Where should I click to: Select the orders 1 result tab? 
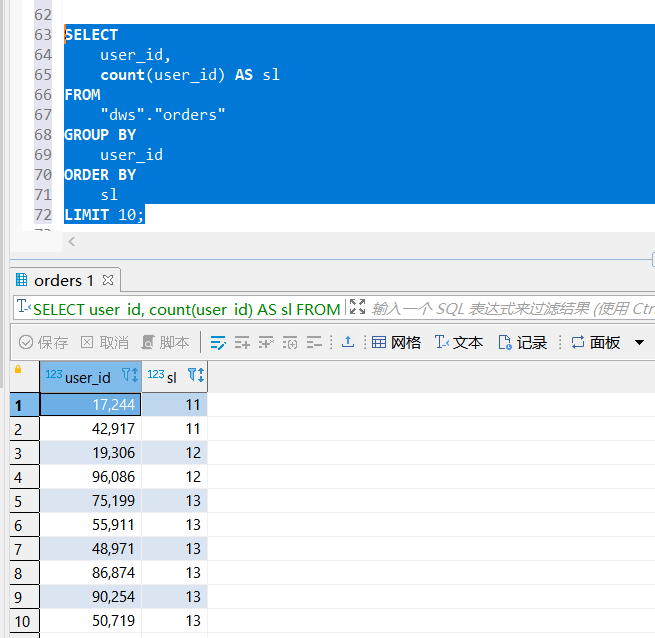[63, 280]
